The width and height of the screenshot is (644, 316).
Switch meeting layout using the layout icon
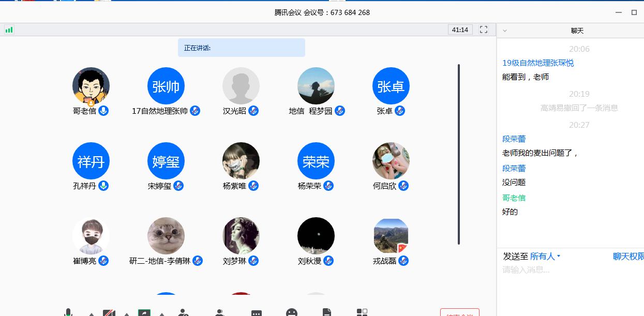coord(362,312)
